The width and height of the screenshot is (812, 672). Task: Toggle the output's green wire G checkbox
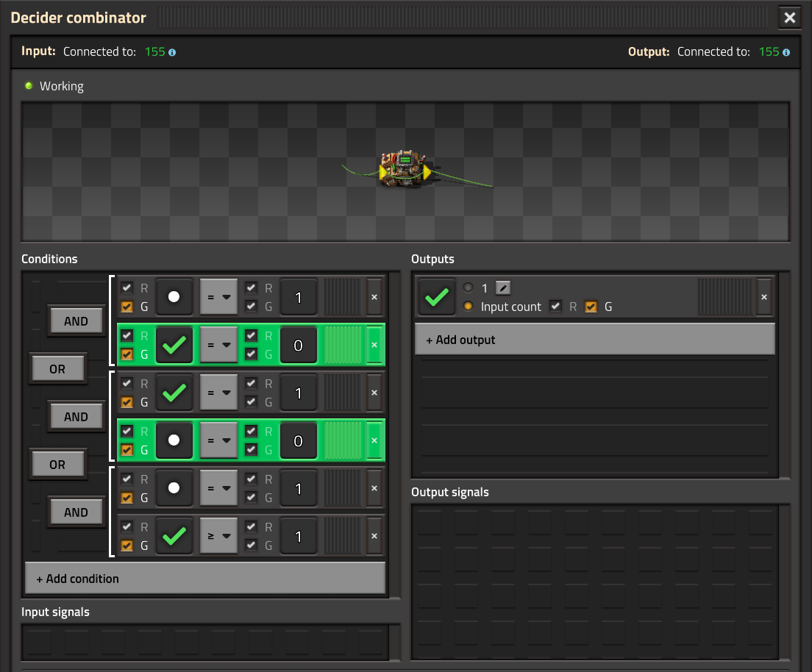click(x=591, y=307)
